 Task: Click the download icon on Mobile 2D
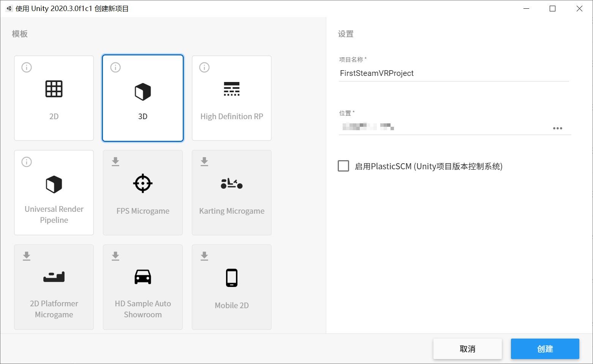pyautogui.click(x=204, y=256)
